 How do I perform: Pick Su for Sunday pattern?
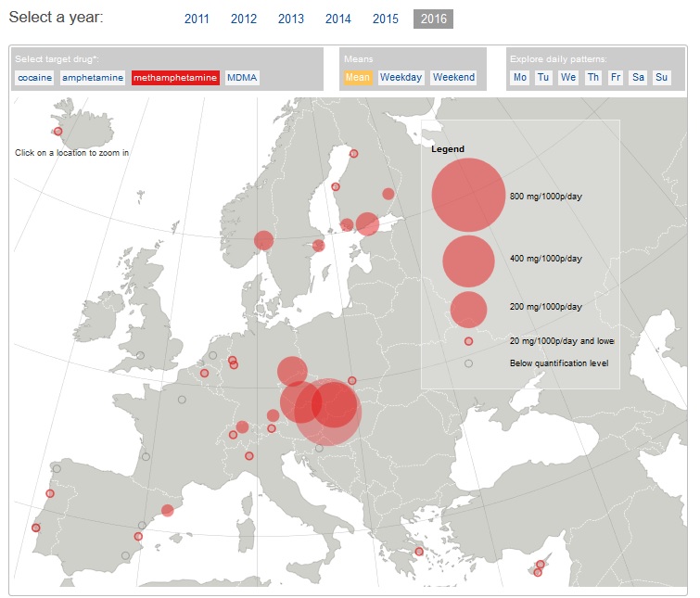(x=661, y=78)
